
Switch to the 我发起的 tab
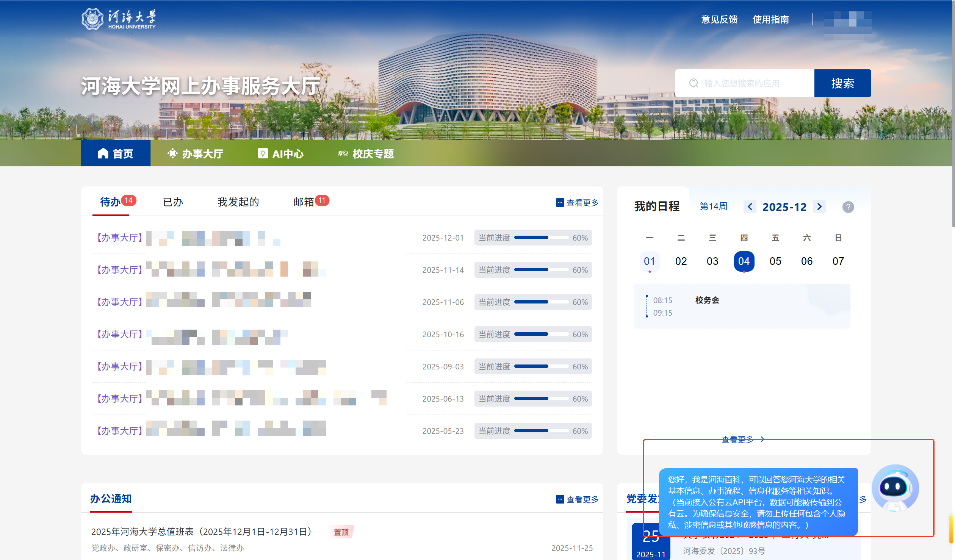(238, 202)
